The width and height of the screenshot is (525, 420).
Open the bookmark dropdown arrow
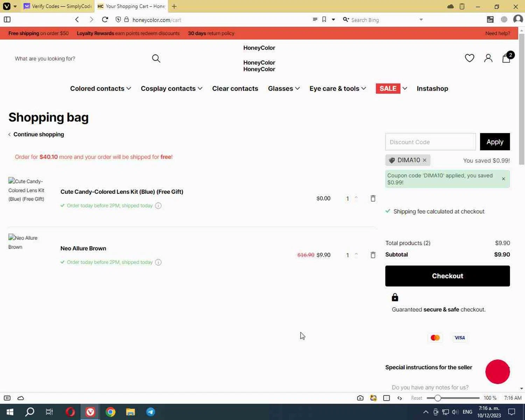(333, 20)
